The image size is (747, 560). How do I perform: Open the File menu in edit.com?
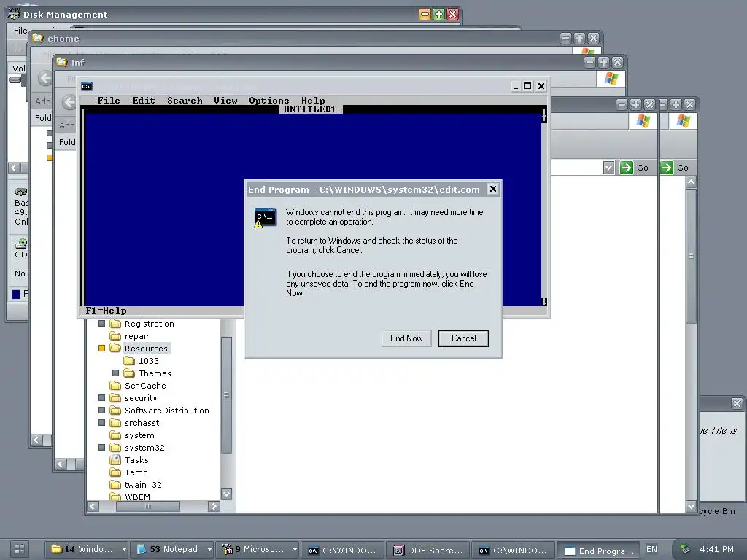pos(109,101)
